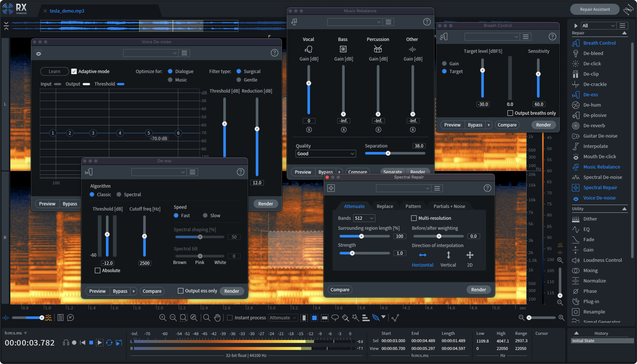The height and width of the screenshot is (364, 637).
Task: Click Render in the Breath Control window
Action: 543,125
